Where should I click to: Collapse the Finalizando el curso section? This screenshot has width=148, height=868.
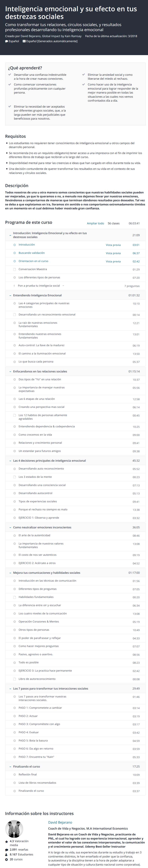(x=10, y=766)
